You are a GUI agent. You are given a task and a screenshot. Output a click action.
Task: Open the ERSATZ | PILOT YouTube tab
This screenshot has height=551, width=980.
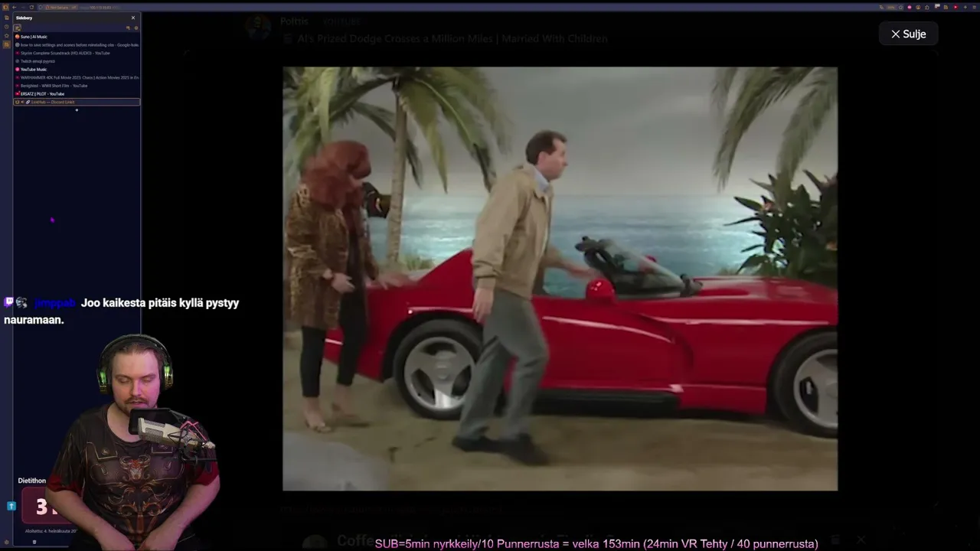77,94
